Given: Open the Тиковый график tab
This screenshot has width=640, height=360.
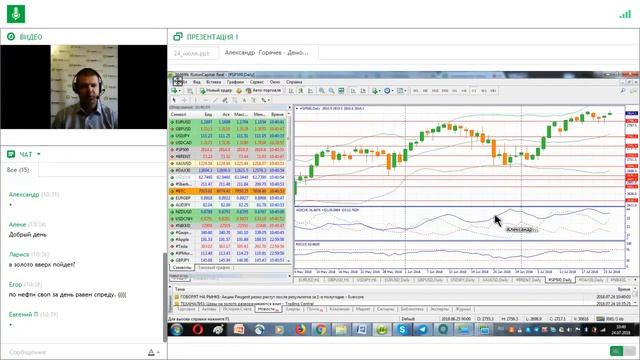Looking at the screenshot, I should tap(214, 268).
